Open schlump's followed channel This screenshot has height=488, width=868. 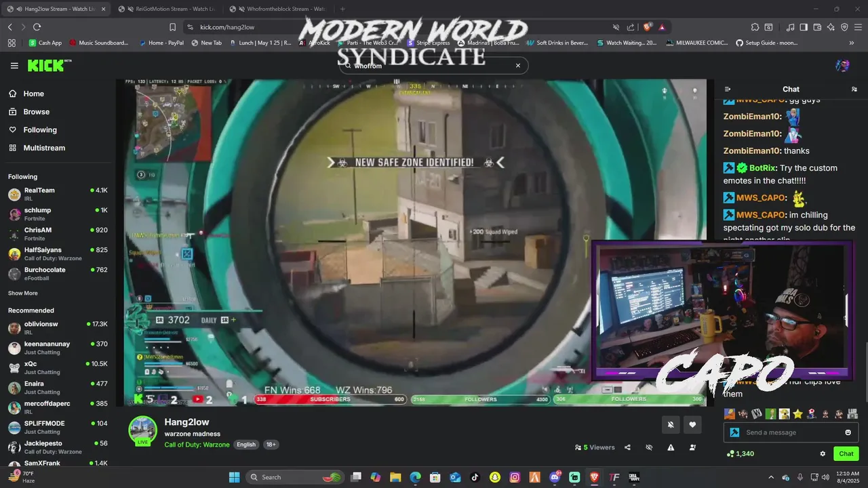[x=58, y=213]
